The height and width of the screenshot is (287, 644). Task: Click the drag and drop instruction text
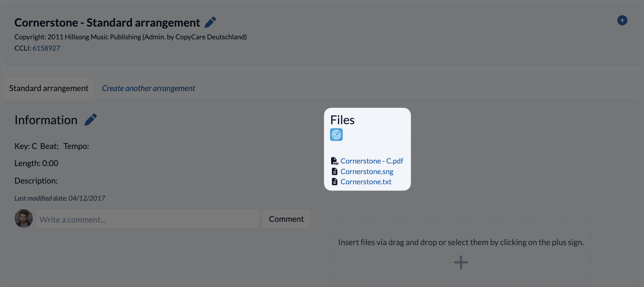[x=461, y=242]
